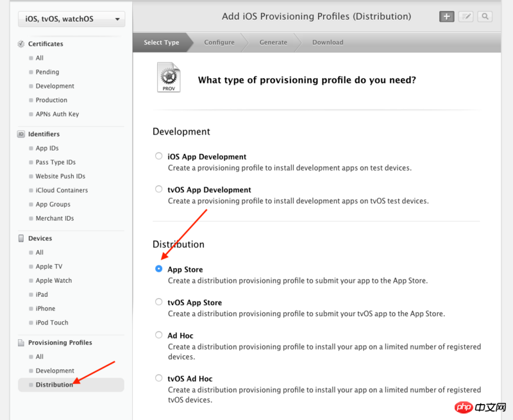The height and width of the screenshot is (420, 513).
Task: Click the edit pencil icon in header
Action: (x=466, y=17)
